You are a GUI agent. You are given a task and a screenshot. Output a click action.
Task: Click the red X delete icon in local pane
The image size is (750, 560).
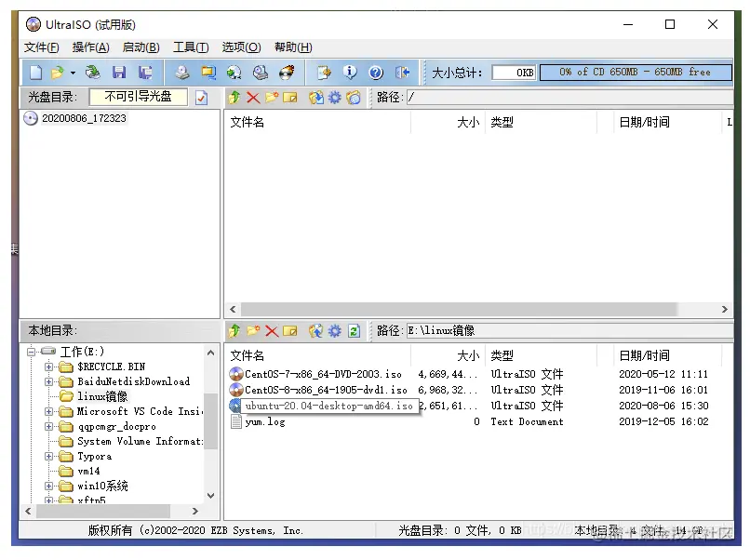[x=271, y=331]
